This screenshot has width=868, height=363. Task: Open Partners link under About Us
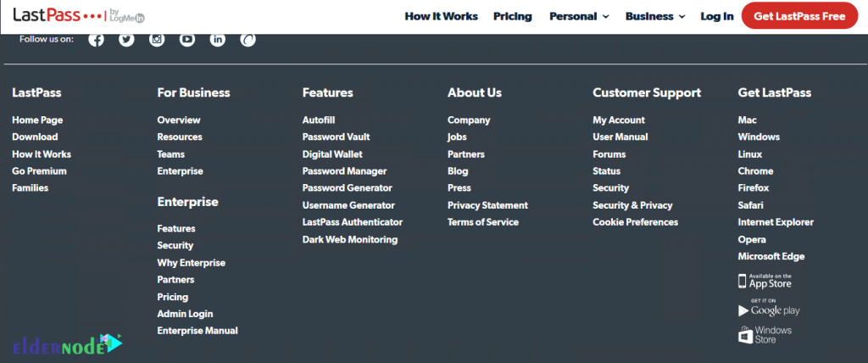coord(466,154)
